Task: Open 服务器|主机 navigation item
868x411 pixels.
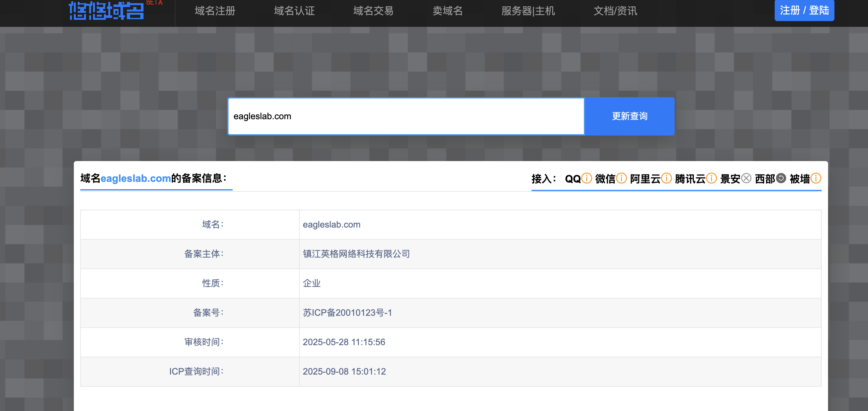Action: click(528, 11)
